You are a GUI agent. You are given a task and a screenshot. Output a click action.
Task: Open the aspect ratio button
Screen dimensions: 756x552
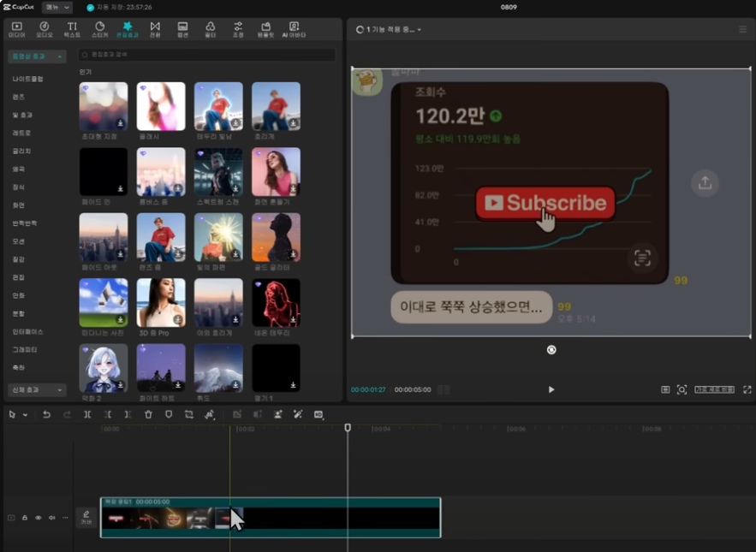coord(714,389)
